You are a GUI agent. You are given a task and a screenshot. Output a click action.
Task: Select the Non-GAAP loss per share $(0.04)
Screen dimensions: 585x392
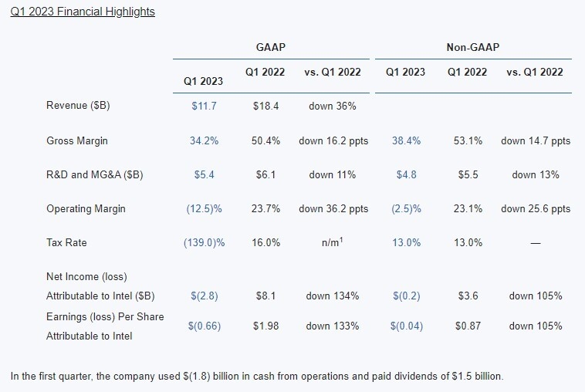[405, 326]
